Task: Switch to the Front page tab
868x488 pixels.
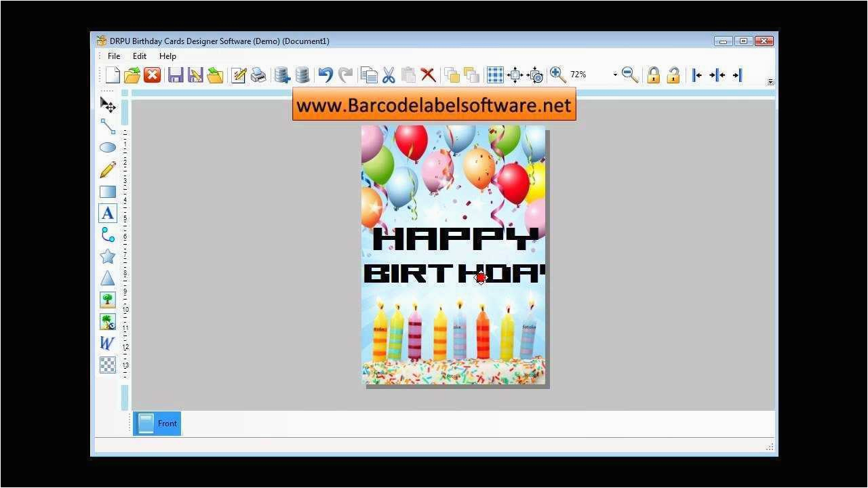Action: click(x=157, y=424)
